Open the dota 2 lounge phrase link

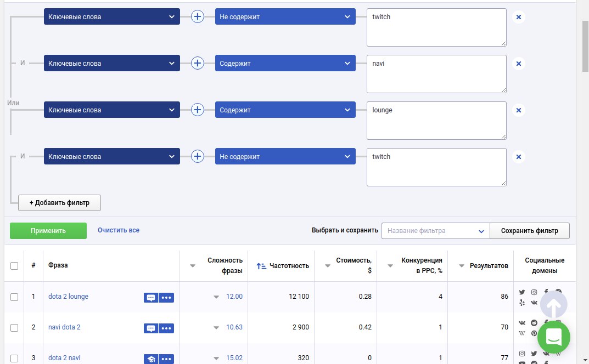click(69, 297)
